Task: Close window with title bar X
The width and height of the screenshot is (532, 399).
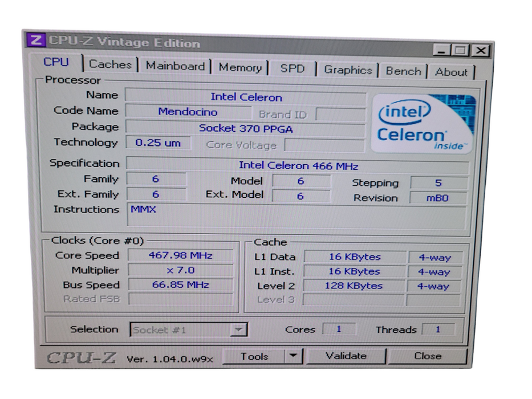Action: (x=481, y=51)
